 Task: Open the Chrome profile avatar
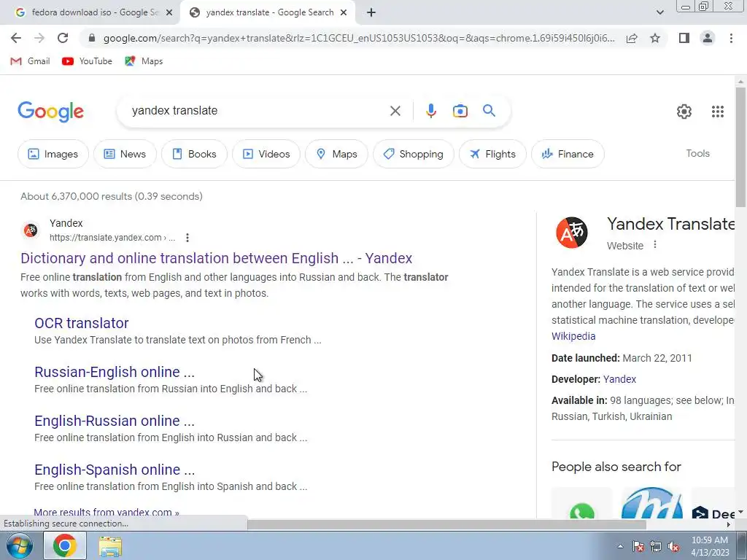[x=708, y=38]
